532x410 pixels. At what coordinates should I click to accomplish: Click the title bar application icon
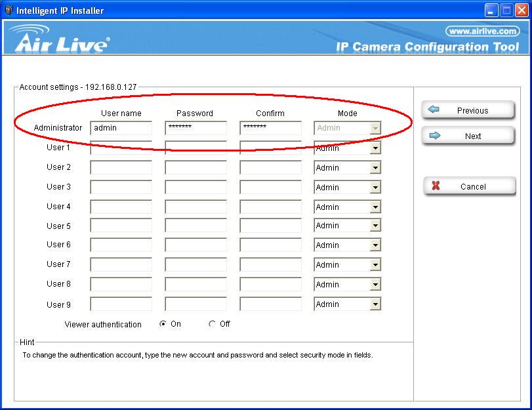(9, 10)
